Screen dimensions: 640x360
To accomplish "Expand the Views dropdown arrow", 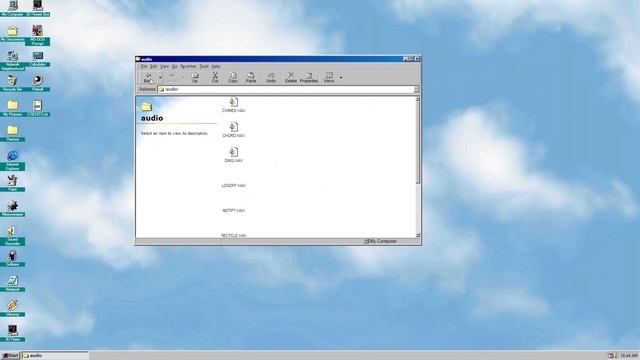I will tap(340, 77).
